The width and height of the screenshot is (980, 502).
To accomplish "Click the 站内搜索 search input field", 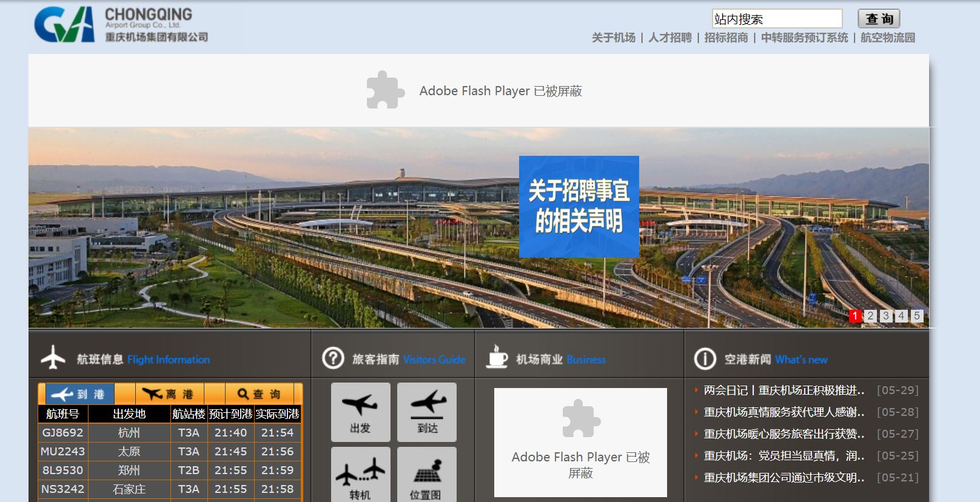I will 777,19.
